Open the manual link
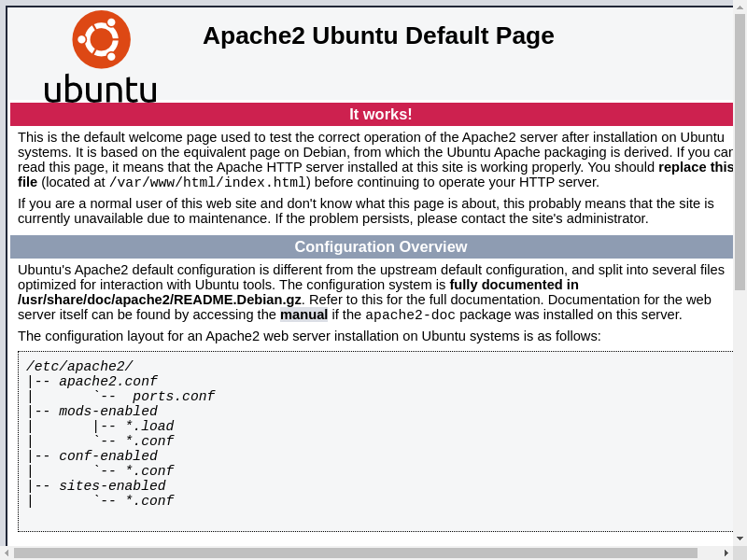The width and height of the screenshot is (747, 560). tap(303, 315)
